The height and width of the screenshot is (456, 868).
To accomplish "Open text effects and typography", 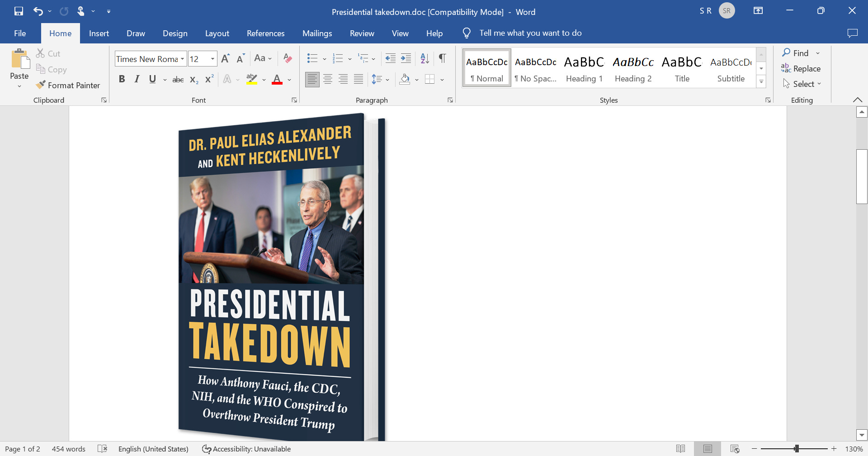I will pyautogui.click(x=227, y=80).
